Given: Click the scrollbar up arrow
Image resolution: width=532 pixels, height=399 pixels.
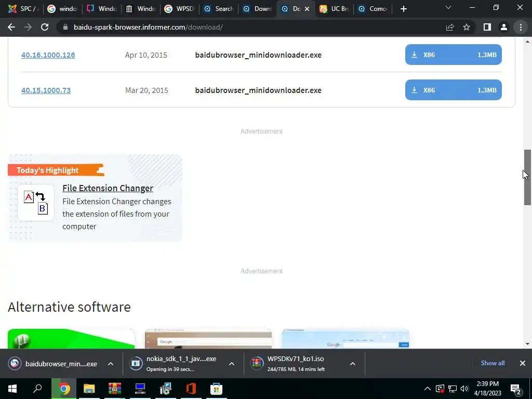Looking at the screenshot, I should [527, 42].
